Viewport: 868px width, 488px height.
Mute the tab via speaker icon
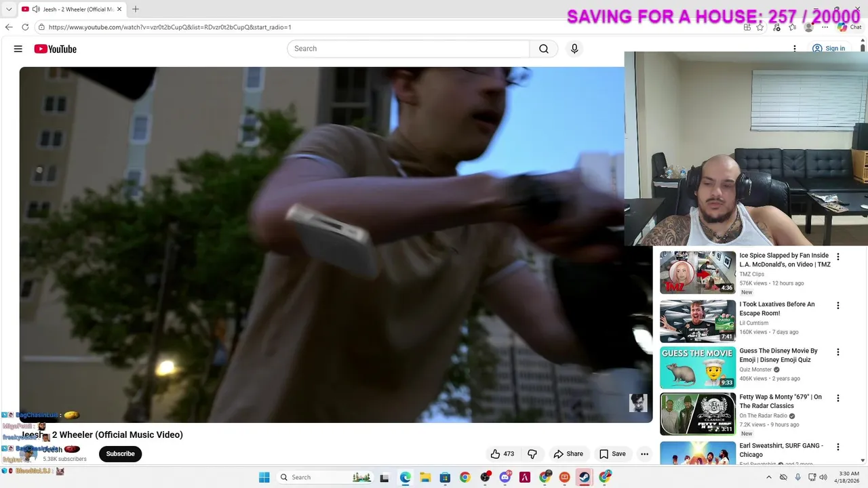pyautogui.click(x=35, y=9)
